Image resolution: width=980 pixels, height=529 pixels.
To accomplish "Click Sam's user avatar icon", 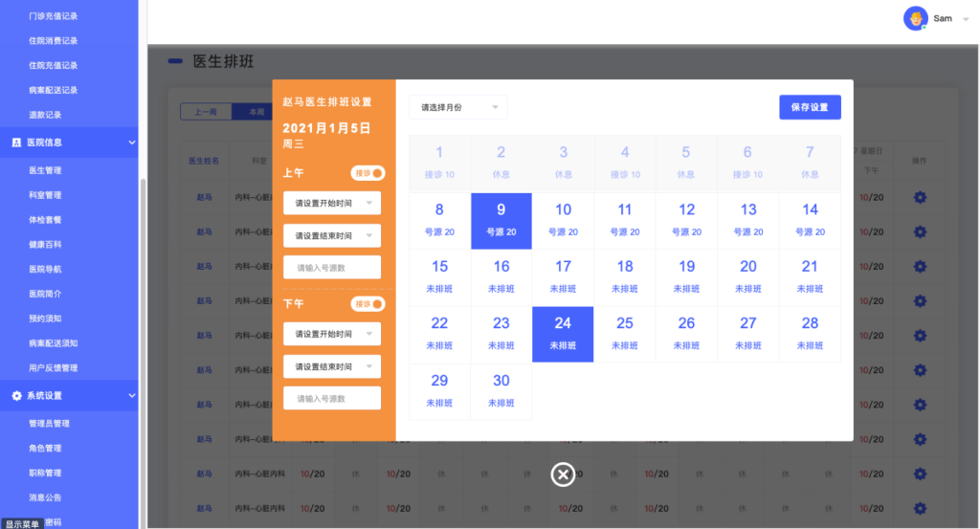I will pyautogui.click(x=915, y=19).
